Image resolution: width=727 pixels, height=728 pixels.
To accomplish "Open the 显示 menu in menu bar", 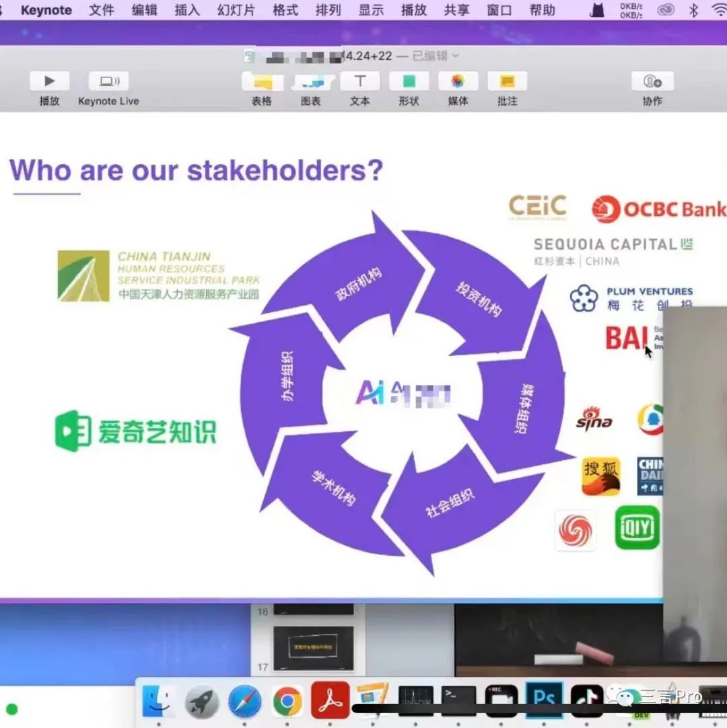I will coord(371,10).
